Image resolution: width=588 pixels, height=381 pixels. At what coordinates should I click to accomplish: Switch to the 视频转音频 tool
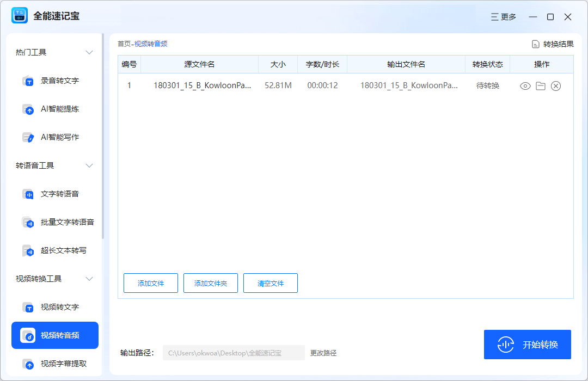[59, 335]
